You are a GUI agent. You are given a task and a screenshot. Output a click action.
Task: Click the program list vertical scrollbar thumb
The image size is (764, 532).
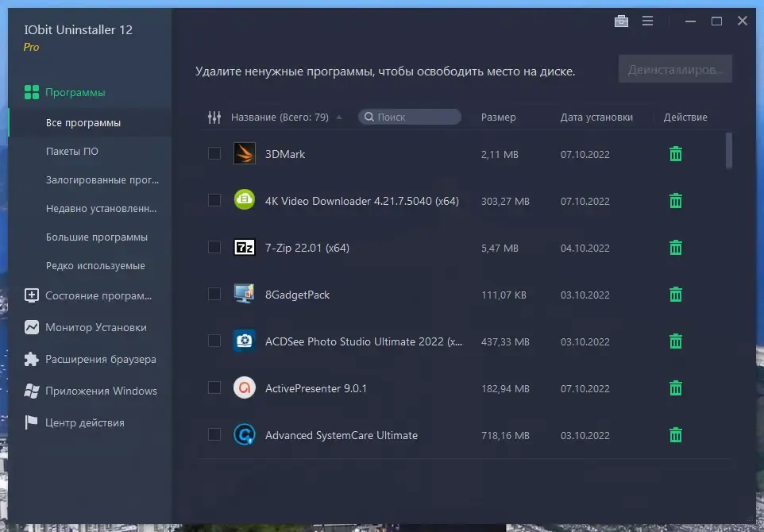click(729, 150)
